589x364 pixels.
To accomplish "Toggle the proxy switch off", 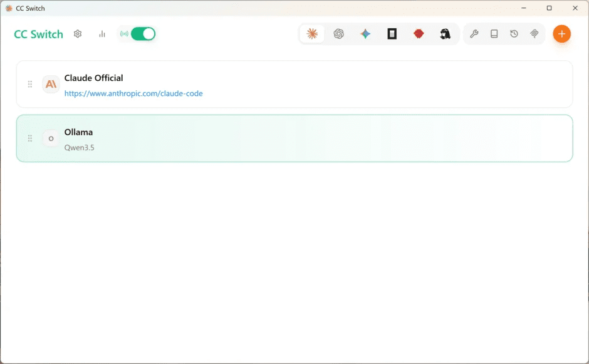I will coord(143,34).
